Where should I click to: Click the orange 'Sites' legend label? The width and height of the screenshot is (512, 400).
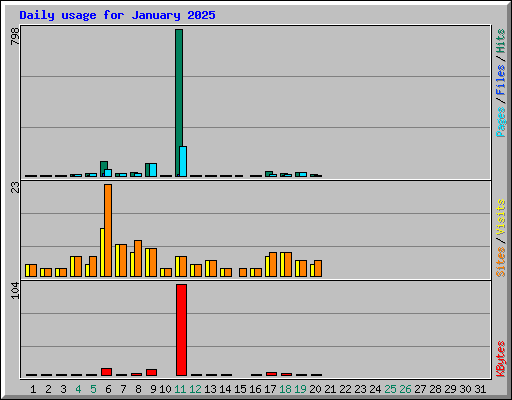tap(501, 262)
